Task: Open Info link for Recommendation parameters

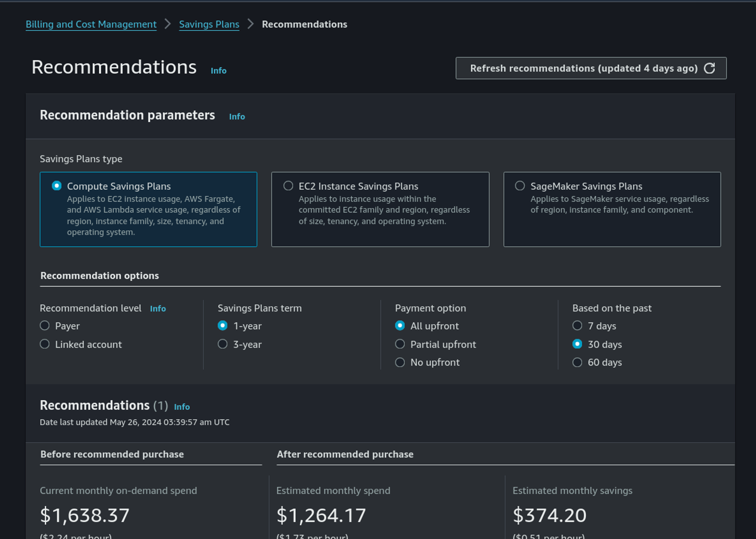Action: click(x=237, y=117)
